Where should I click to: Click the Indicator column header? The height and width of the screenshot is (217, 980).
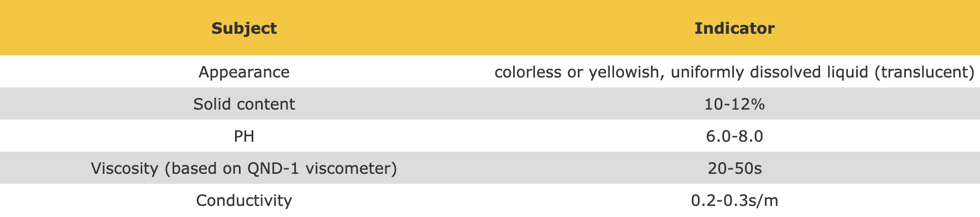click(734, 28)
